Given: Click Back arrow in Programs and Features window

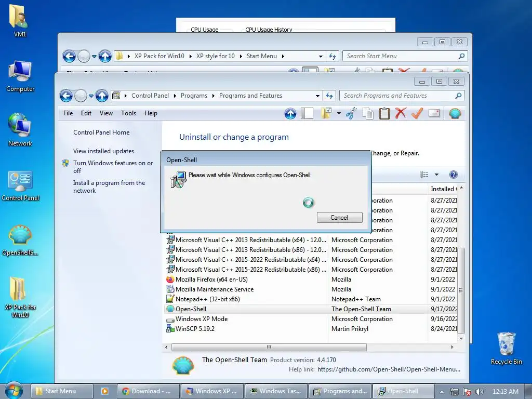Looking at the screenshot, I should (x=66, y=96).
